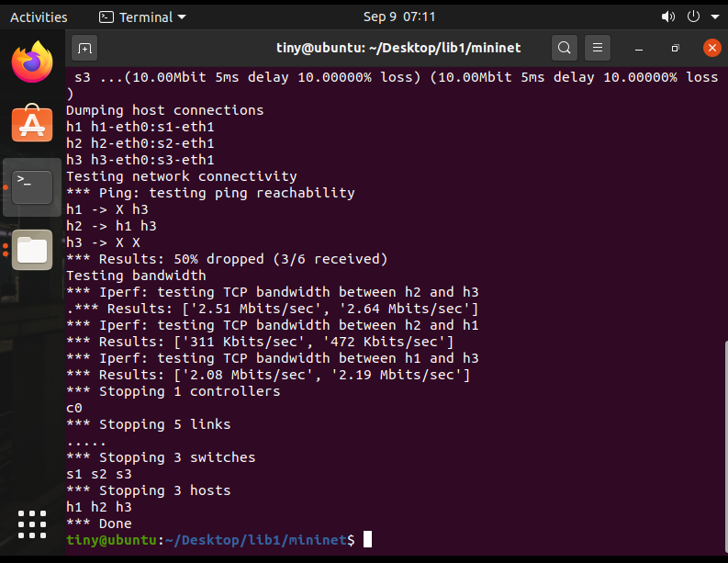Expand the system menu arrow

point(715,17)
